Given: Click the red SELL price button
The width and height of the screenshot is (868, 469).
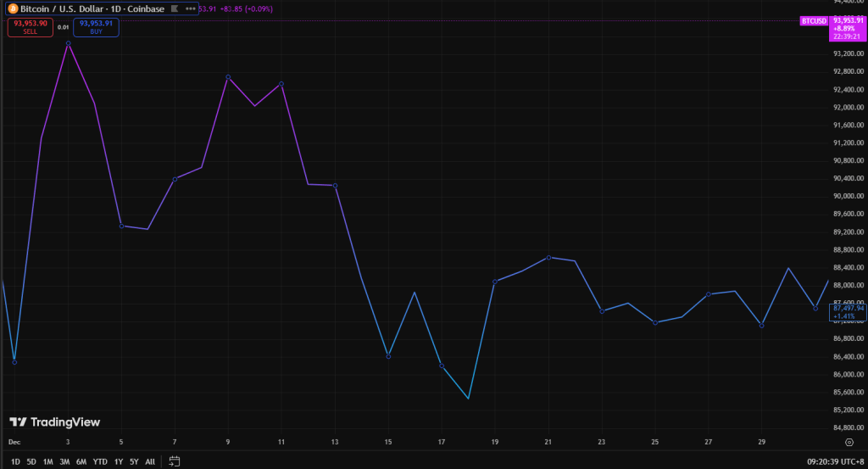Looking at the screenshot, I should click(x=29, y=26).
